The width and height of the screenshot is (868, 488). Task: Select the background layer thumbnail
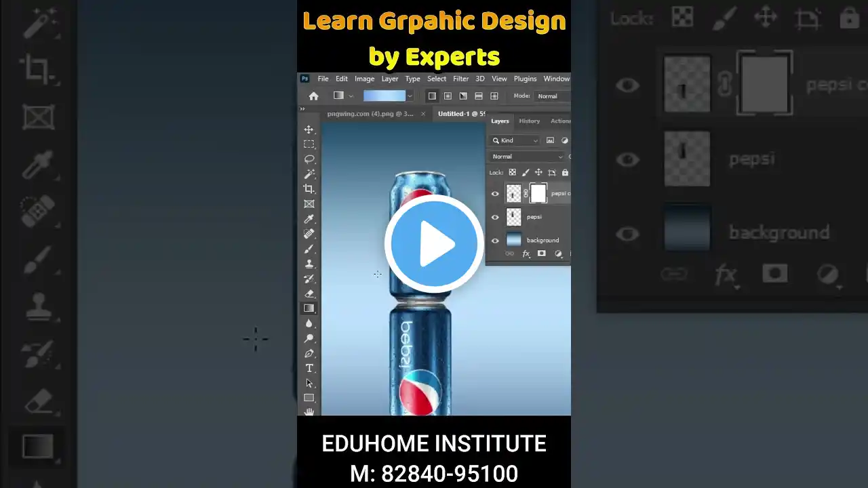(x=514, y=240)
